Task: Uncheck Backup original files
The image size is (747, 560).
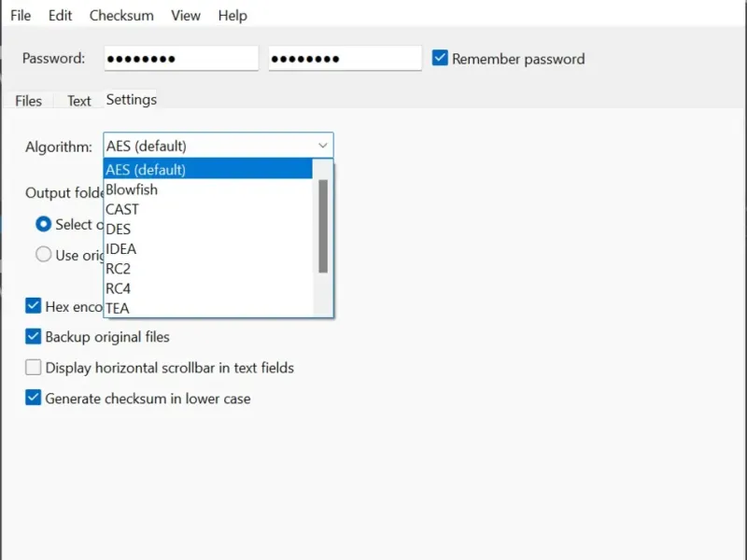Action: [x=35, y=337]
